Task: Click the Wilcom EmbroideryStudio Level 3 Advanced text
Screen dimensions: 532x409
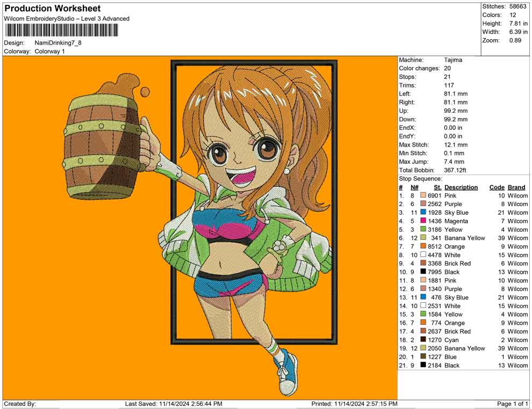Action: coord(67,19)
